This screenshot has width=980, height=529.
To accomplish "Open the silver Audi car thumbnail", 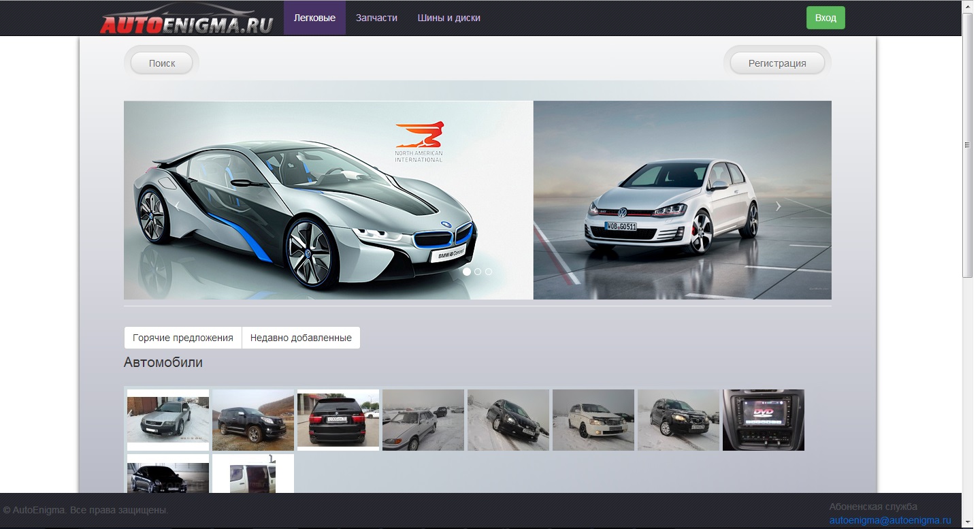I will [x=168, y=420].
